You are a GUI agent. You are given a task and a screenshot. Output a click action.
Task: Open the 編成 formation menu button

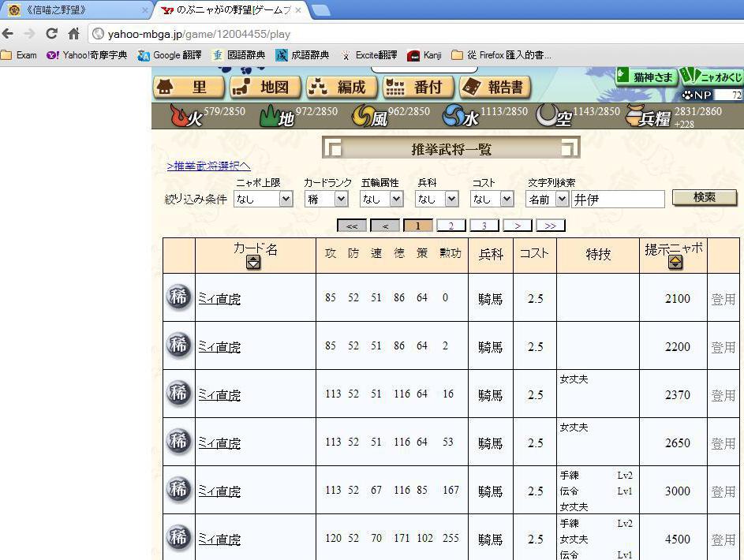coord(342,88)
